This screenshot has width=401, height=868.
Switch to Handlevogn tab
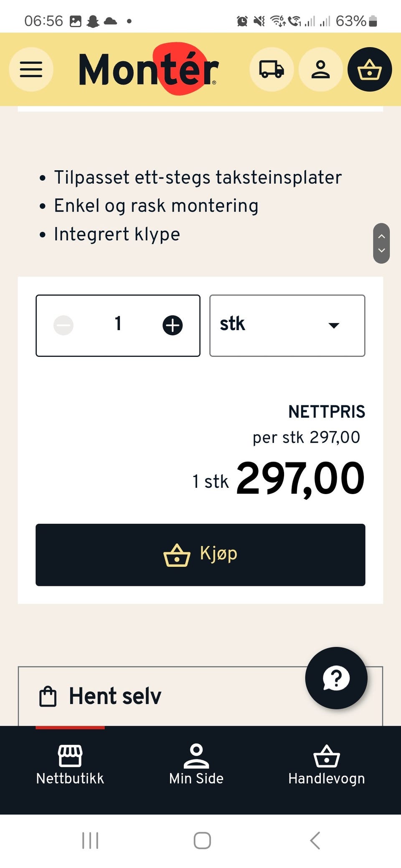327,765
